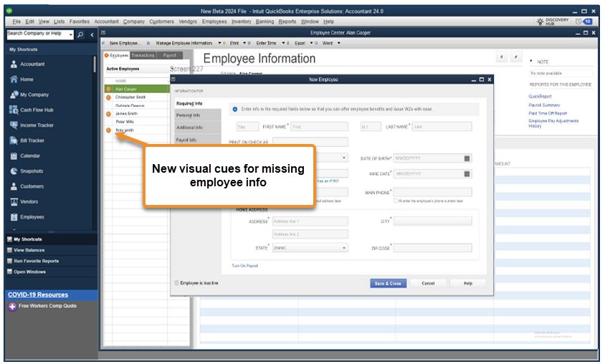
Task: Tick the enter phone number later checkbox
Action: coord(396,201)
